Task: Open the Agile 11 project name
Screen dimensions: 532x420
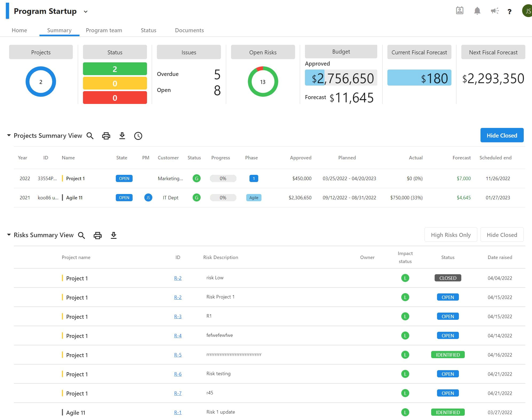Action: 74,197
